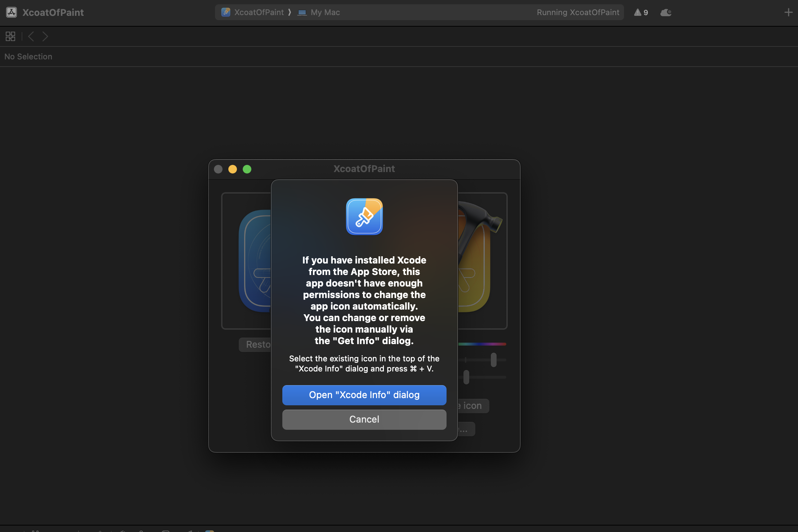Click the cloud status icon in toolbar

(665, 13)
